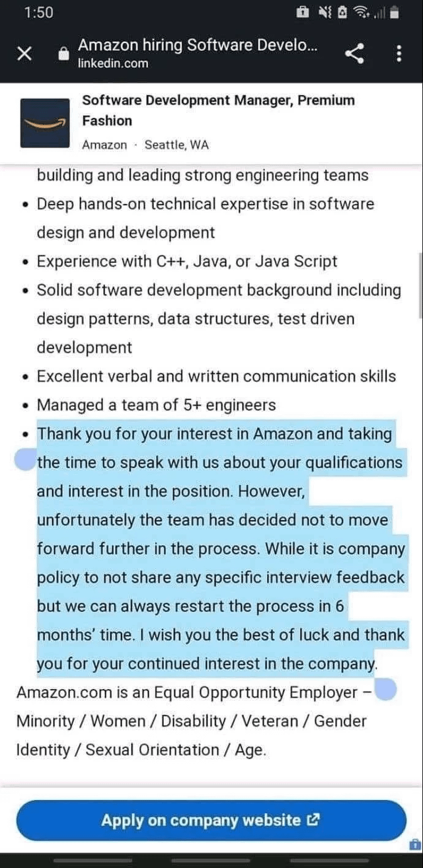Open Software Development Manager job title
Screen dimensions: 423x868
click(218, 110)
